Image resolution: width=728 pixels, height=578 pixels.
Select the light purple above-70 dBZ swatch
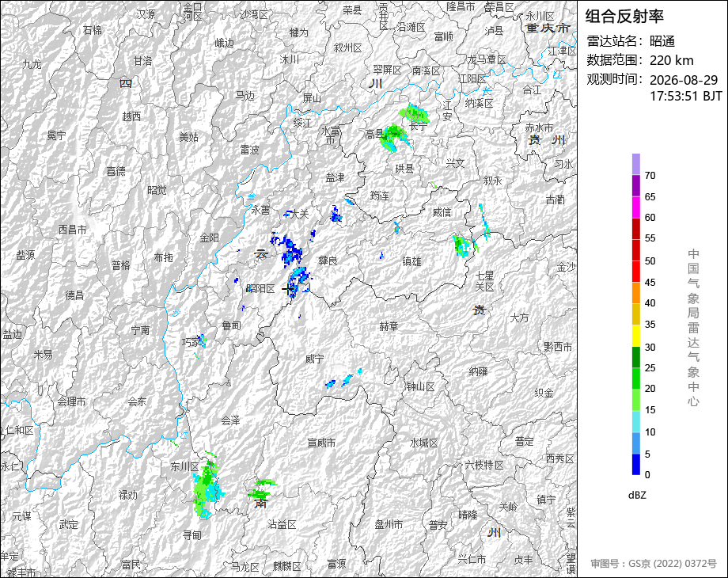coord(636,165)
